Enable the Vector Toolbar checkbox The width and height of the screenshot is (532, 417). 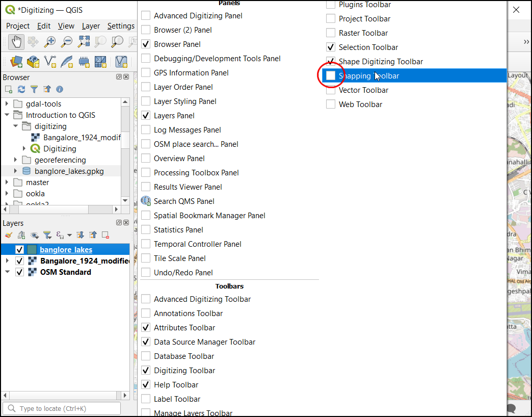331,90
